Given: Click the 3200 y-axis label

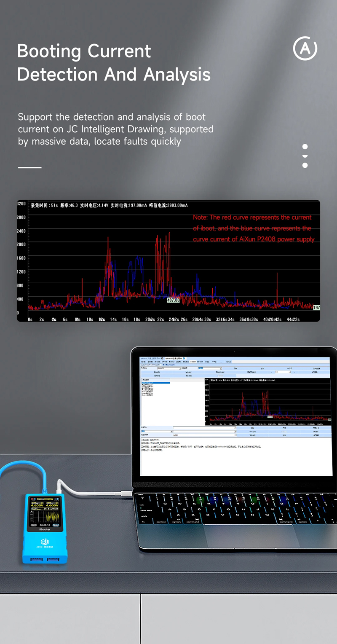Looking at the screenshot, I should click(21, 204).
